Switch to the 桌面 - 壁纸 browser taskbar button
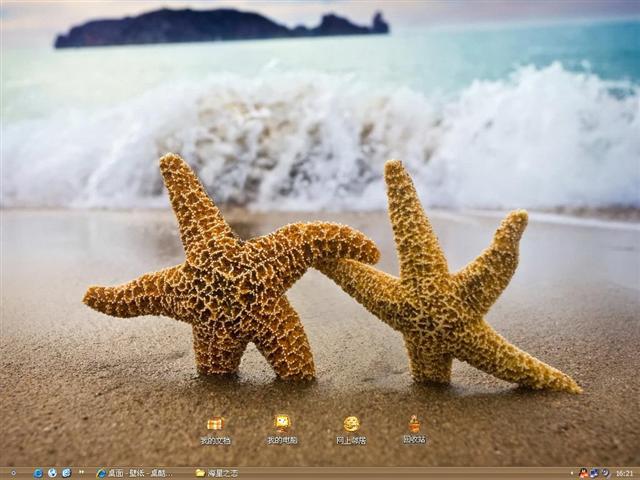Viewport: 640px width, 480px height. [135, 473]
